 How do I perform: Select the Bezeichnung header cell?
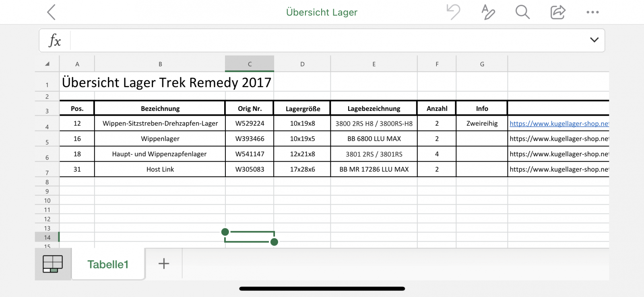(160, 109)
